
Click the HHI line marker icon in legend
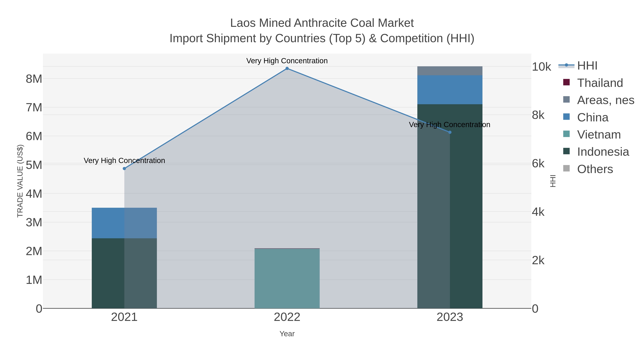(x=566, y=65)
